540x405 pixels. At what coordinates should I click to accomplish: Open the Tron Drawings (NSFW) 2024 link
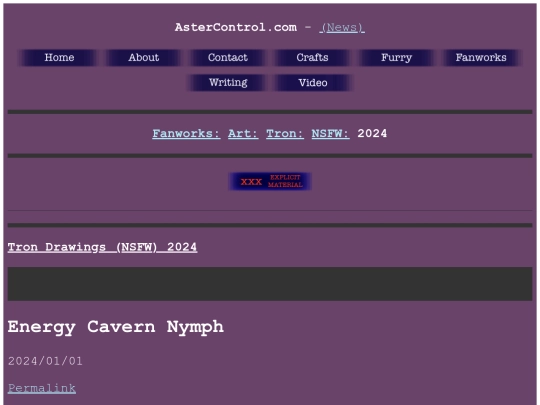102,247
